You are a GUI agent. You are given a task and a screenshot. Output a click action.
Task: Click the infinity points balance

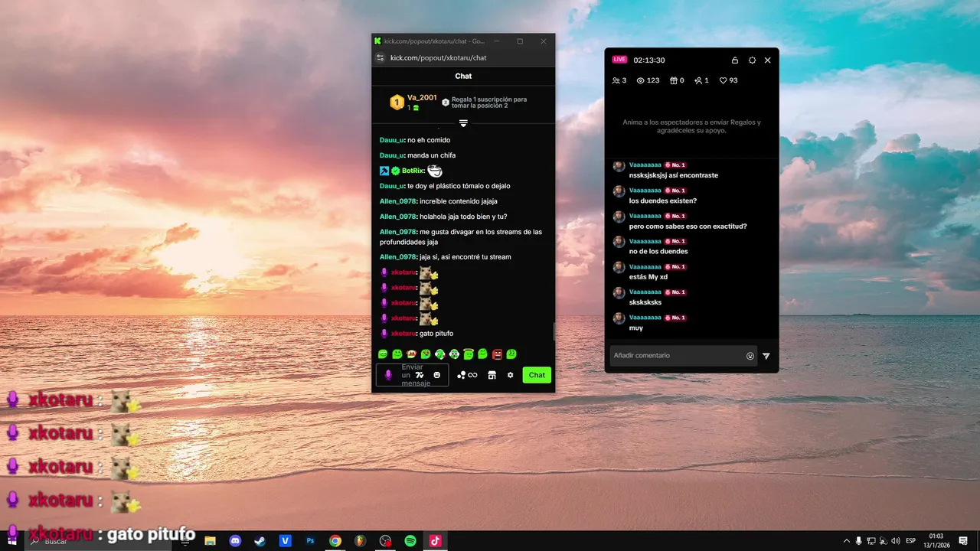pyautogui.click(x=472, y=375)
